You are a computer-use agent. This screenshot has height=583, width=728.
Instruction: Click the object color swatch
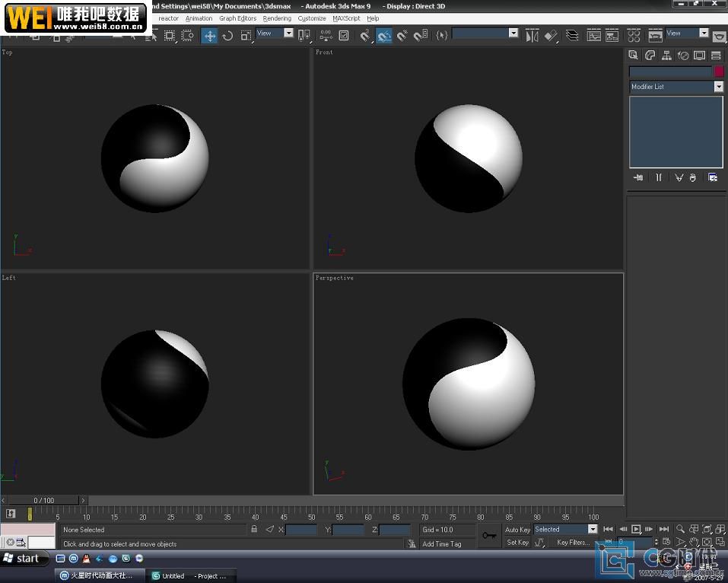coord(719,71)
